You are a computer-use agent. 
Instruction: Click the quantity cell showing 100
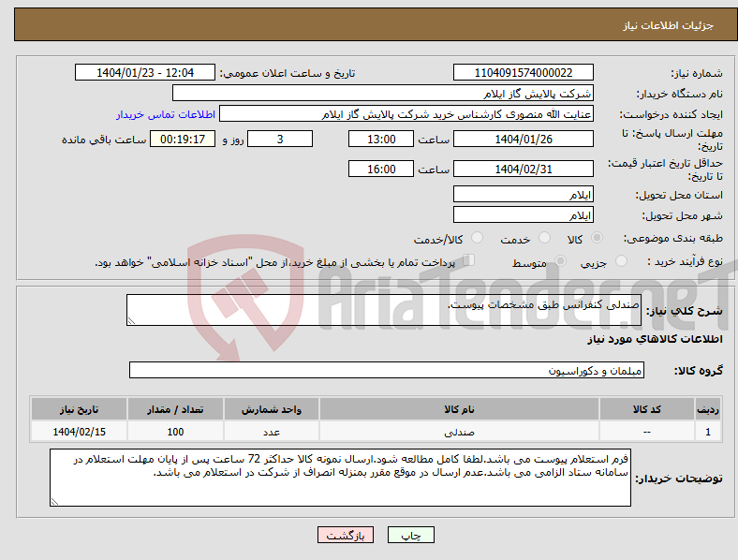coord(175,432)
